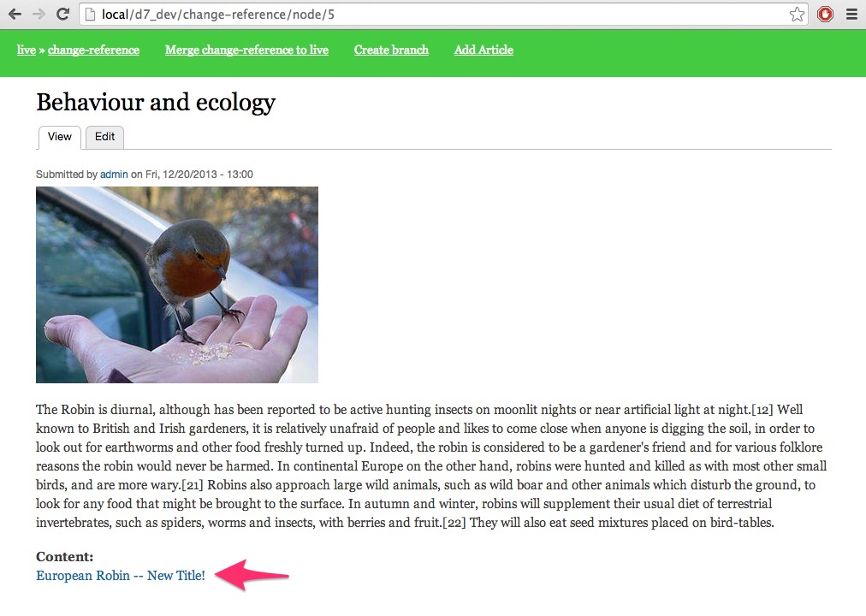Click the browser back arrow
Image resolution: width=866 pixels, height=616 pixels.
coord(15,15)
